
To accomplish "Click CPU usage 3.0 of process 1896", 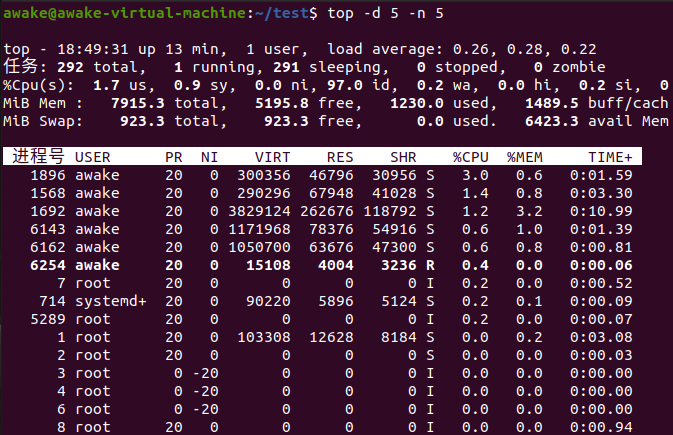I will pos(475,175).
